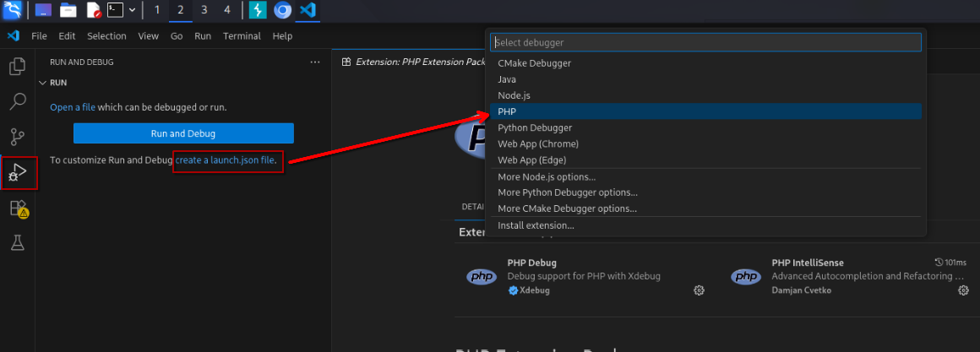The height and width of the screenshot is (352, 980).
Task: Switch to workspace 4
Action: [x=227, y=10]
